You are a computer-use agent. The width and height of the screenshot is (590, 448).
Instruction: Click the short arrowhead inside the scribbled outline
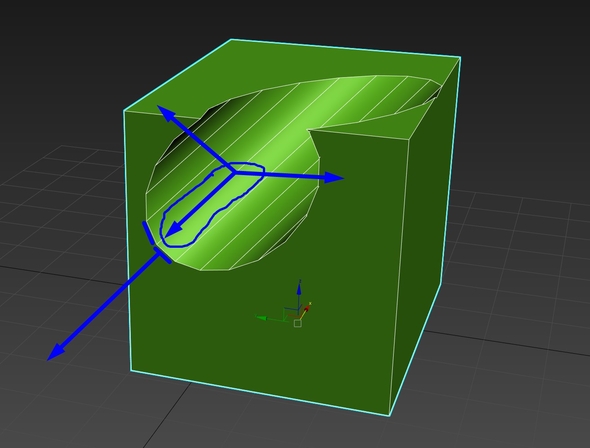tap(173, 229)
